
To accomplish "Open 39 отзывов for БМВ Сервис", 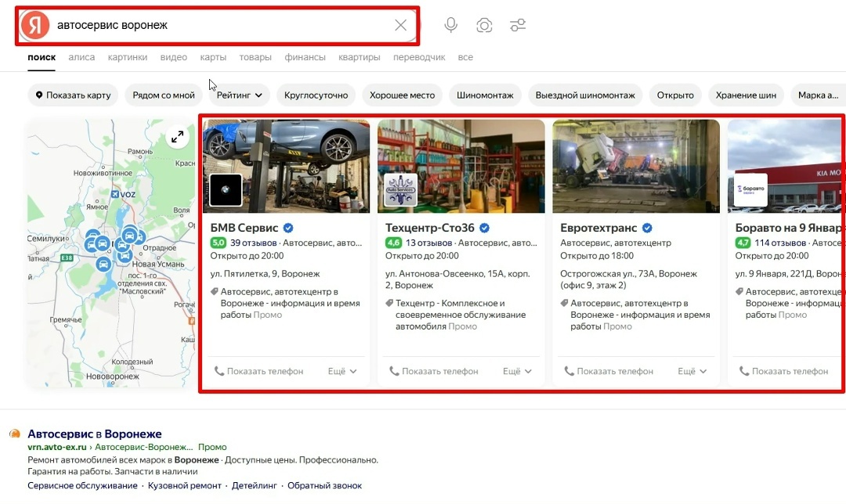I will [254, 243].
